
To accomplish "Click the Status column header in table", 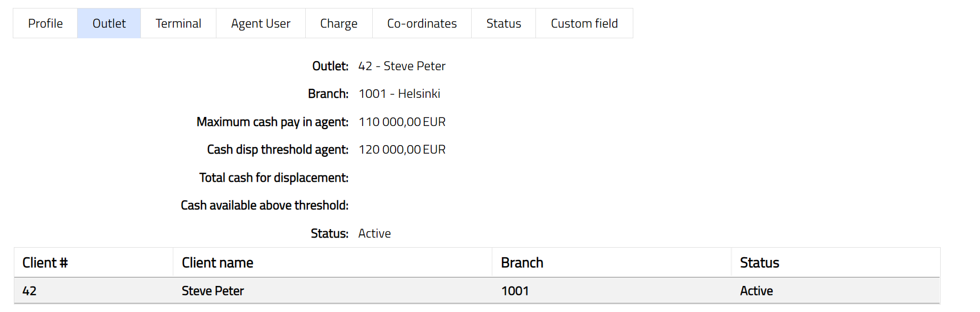I will click(x=759, y=263).
